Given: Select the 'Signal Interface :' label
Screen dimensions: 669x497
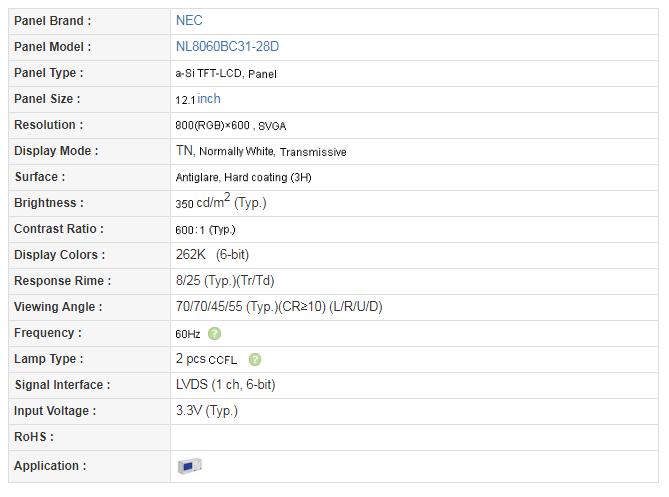Looking at the screenshot, I should click(x=63, y=385).
